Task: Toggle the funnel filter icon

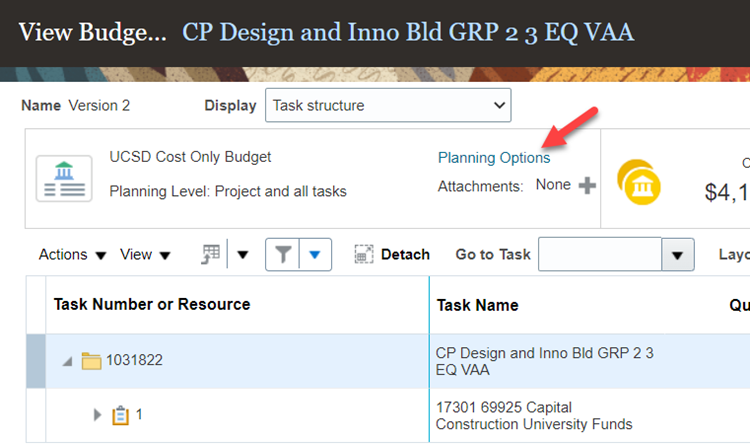Action: point(284,255)
